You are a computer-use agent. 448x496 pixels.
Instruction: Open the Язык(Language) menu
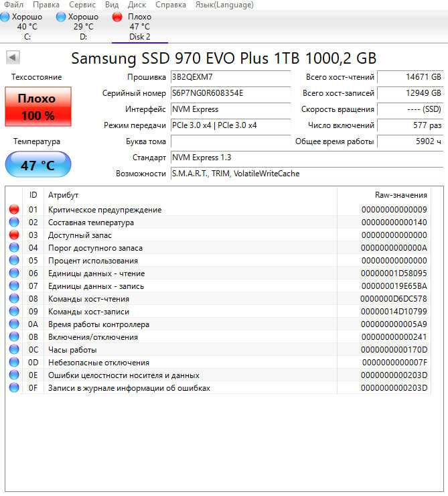224,5
